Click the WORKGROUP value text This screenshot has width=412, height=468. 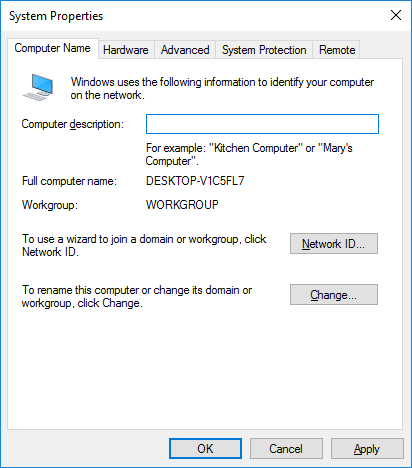182,205
